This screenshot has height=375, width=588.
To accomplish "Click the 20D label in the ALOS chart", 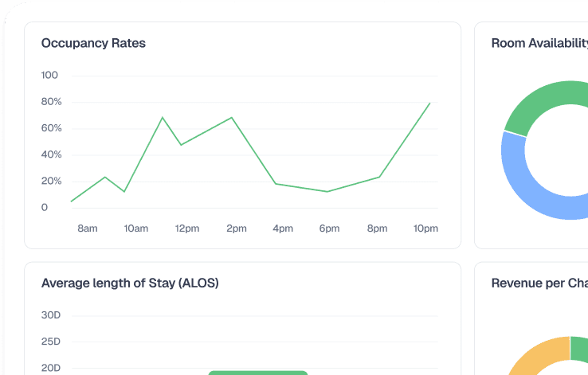I will pyautogui.click(x=51, y=368).
